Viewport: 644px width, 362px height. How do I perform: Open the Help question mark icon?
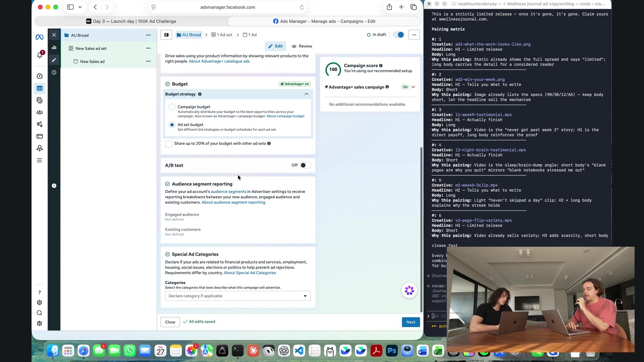[40, 293]
